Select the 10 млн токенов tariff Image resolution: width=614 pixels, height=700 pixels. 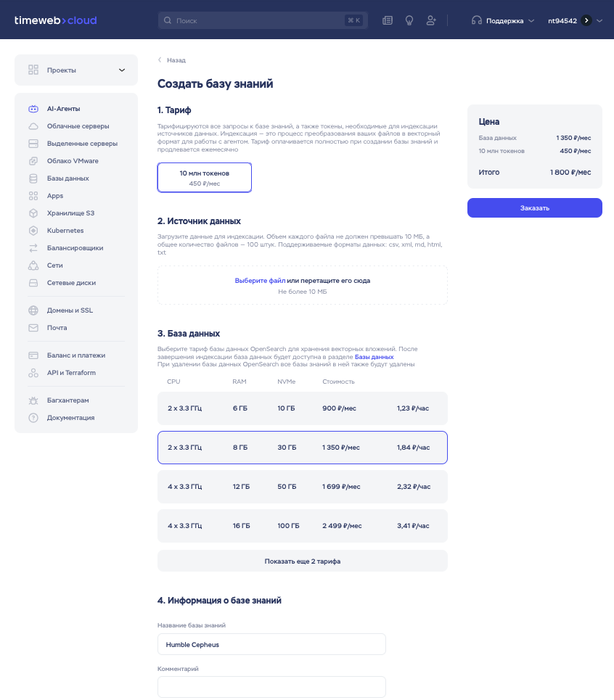(205, 178)
